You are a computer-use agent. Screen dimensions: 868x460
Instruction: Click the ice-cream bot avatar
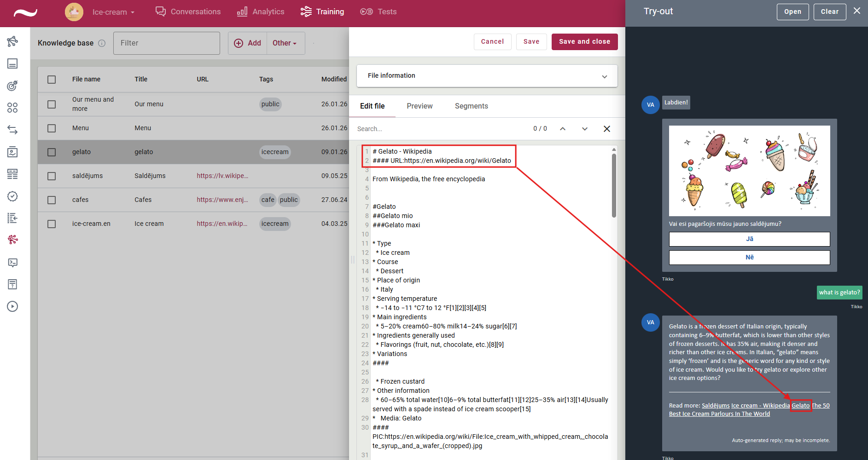[x=74, y=12]
